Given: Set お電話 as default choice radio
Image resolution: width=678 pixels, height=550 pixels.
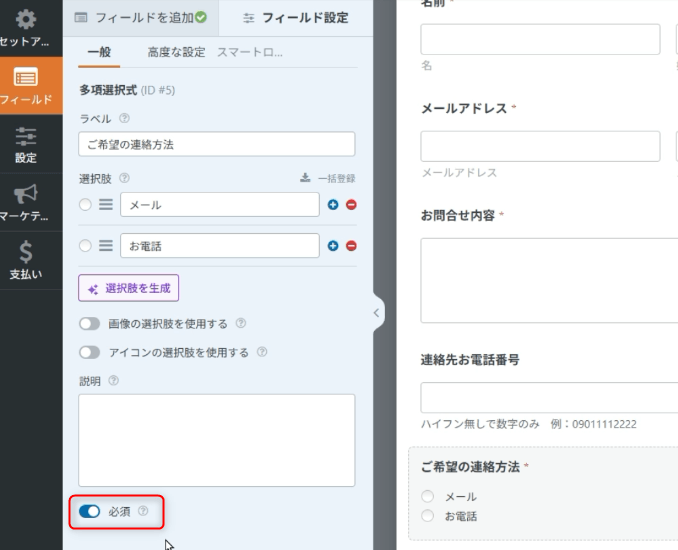Looking at the screenshot, I should click(x=85, y=246).
